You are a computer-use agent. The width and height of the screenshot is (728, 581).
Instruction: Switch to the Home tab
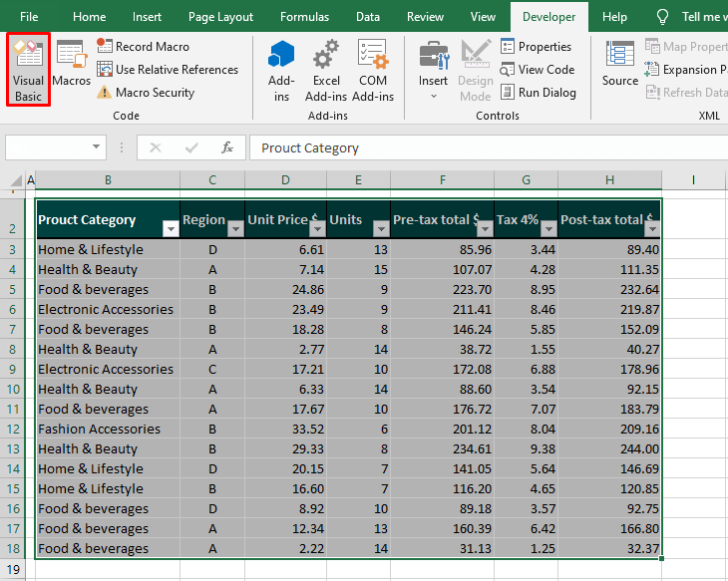[89, 17]
